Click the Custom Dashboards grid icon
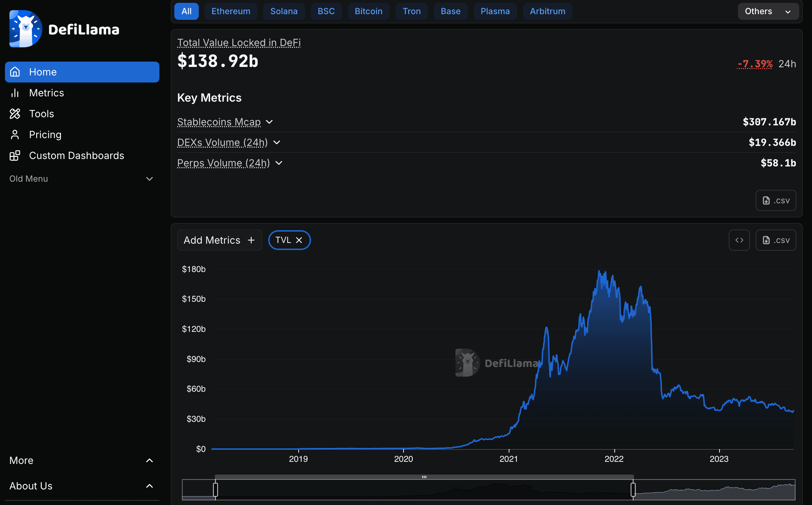 [15, 155]
